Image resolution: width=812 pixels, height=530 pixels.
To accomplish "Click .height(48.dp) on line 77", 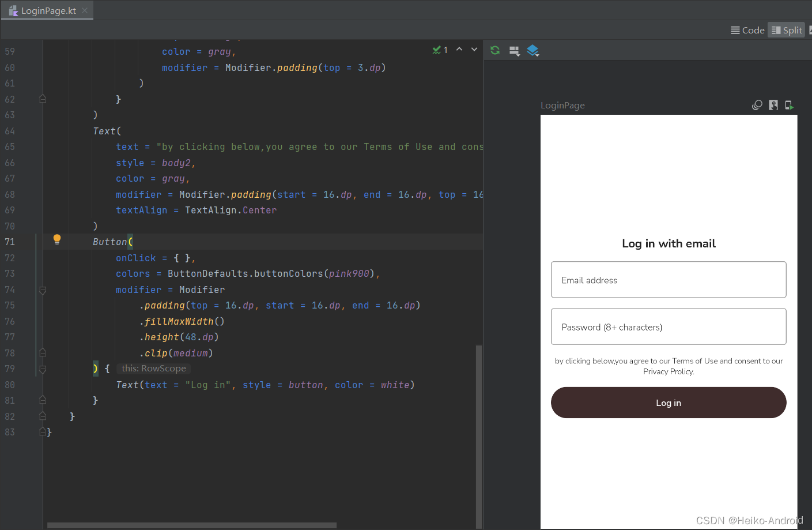I will click(179, 337).
